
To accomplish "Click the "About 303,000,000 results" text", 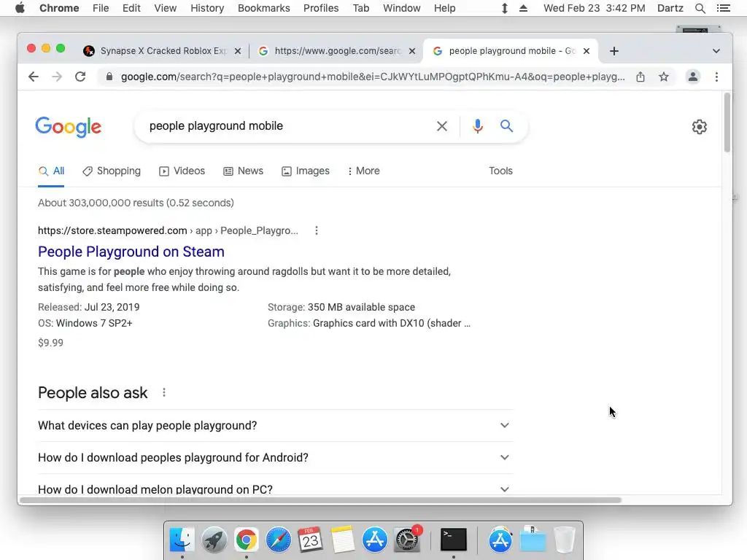I will coord(136,203).
